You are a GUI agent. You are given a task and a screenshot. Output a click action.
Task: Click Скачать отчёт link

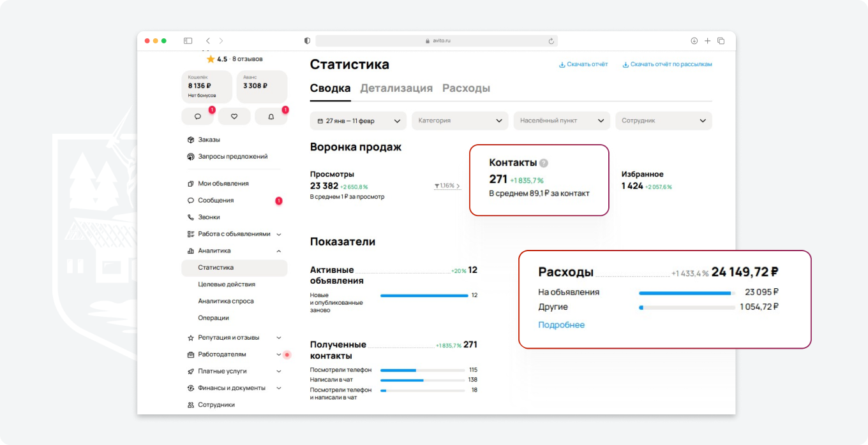[583, 64]
